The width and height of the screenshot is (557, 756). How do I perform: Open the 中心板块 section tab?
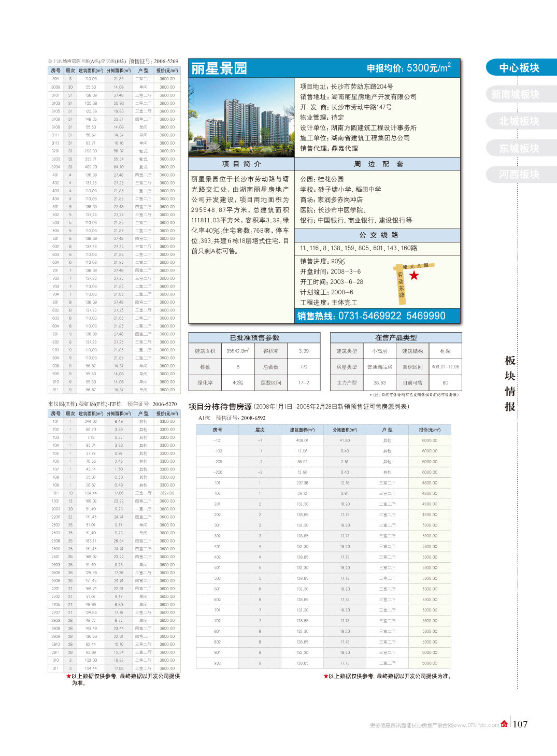pyautogui.click(x=520, y=67)
